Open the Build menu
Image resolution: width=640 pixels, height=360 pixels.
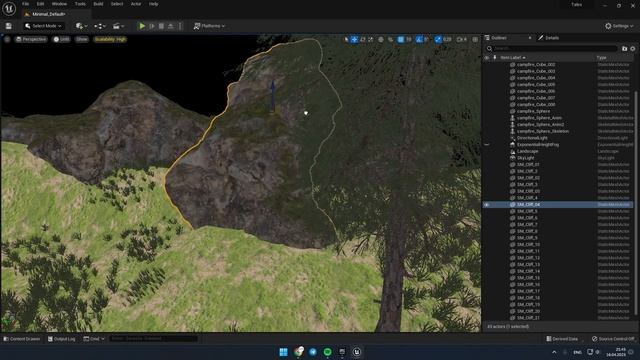[x=98, y=4]
